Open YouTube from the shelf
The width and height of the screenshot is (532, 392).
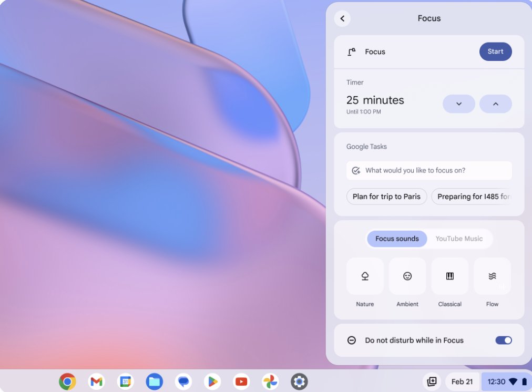click(x=241, y=381)
